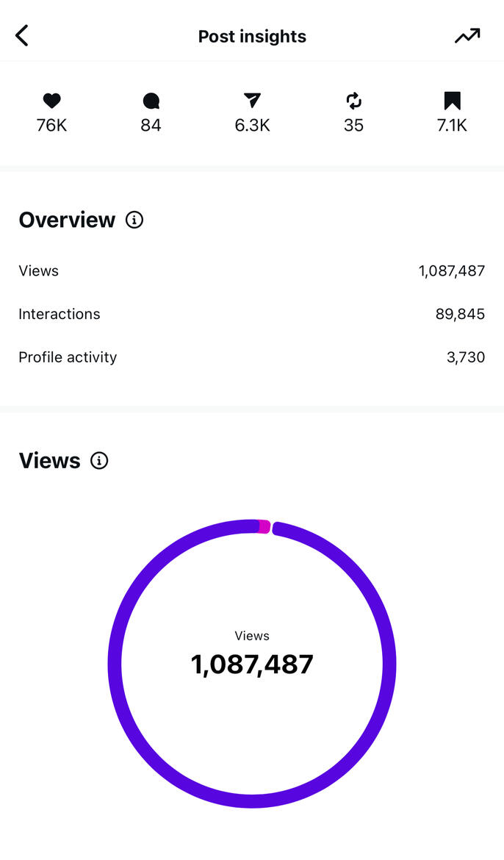Image resolution: width=504 pixels, height=860 pixels.
Task: Open the info icon beside Views heading
Action: coord(99,461)
